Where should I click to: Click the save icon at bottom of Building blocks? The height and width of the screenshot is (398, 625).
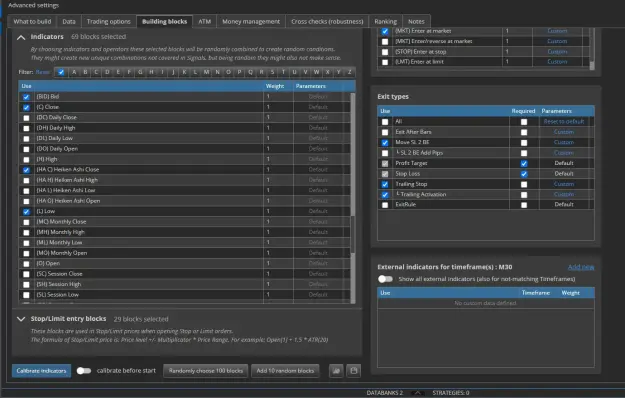tap(354, 371)
